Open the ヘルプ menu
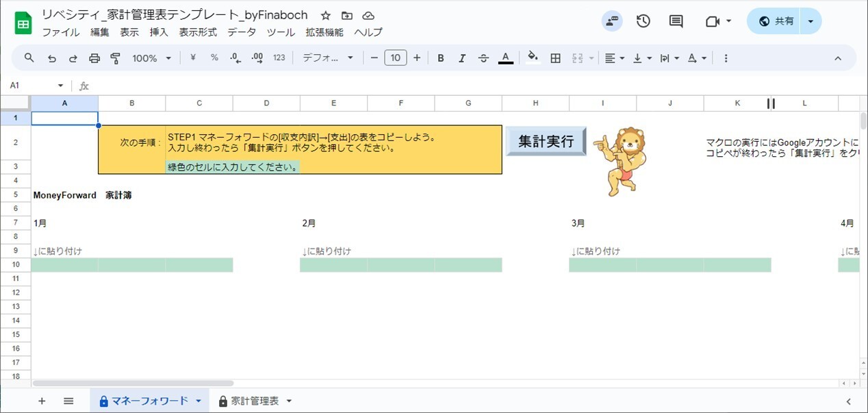Viewport: 868px width, 413px height. [x=368, y=32]
